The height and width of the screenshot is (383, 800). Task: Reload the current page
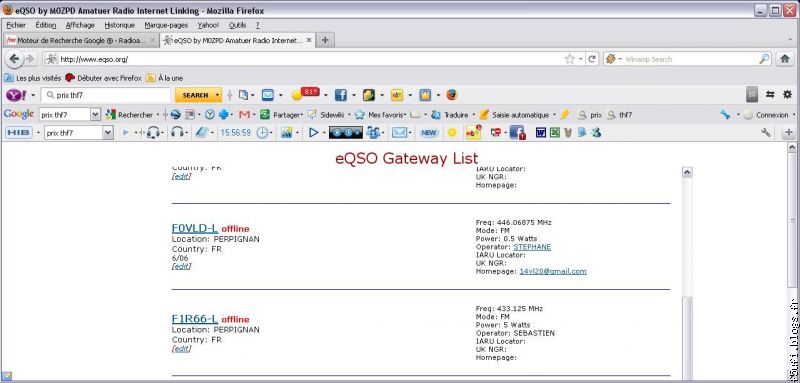coord(592,59)
